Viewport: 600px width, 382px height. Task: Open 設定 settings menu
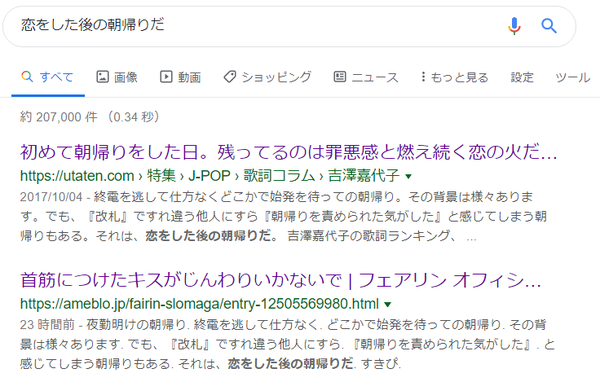522,77
